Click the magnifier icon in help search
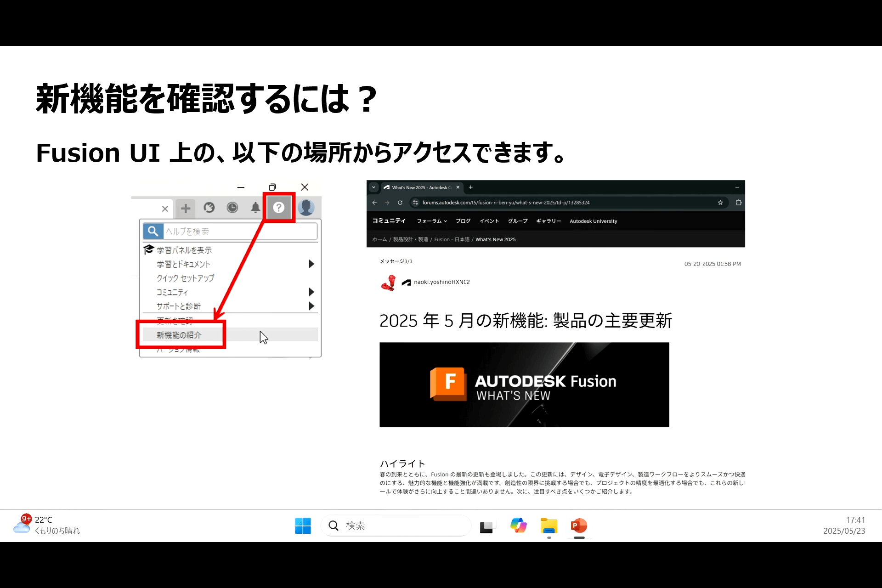Screen dimensions: 882x588 pos(153,231)
